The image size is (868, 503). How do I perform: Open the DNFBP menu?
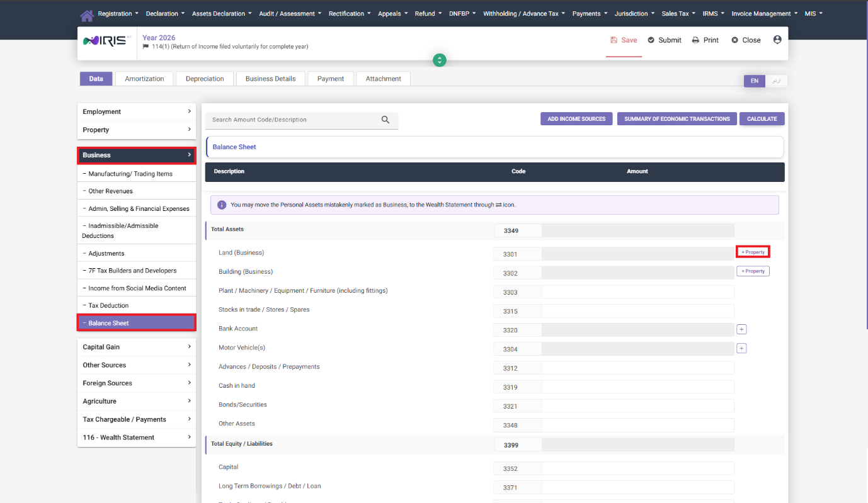click(x=462, y=13)
